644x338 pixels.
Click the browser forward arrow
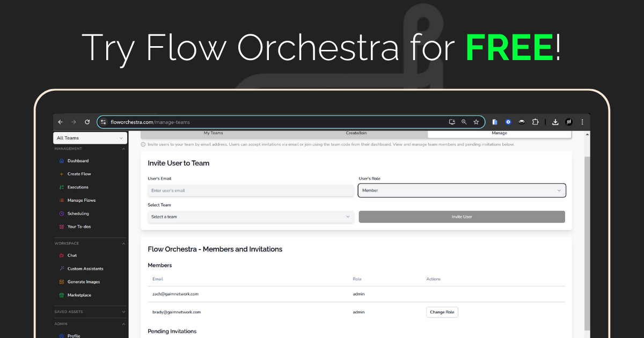point(74,122)
